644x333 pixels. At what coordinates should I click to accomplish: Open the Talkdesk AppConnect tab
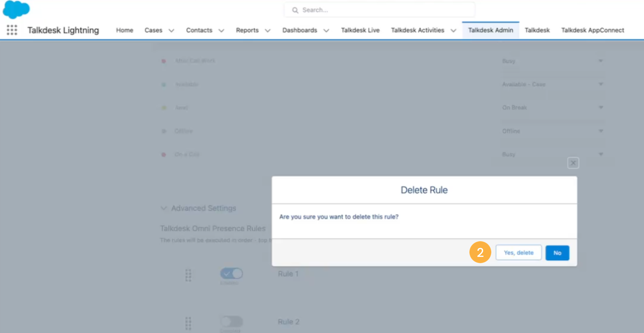pyautogui.click(x=592, y=30)
